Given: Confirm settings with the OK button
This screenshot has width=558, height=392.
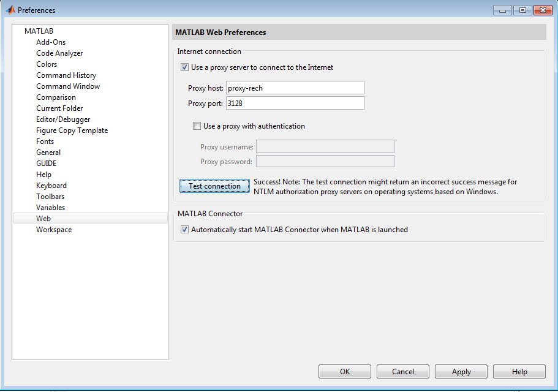Looking at the screenshot, I should pos(345,371).
